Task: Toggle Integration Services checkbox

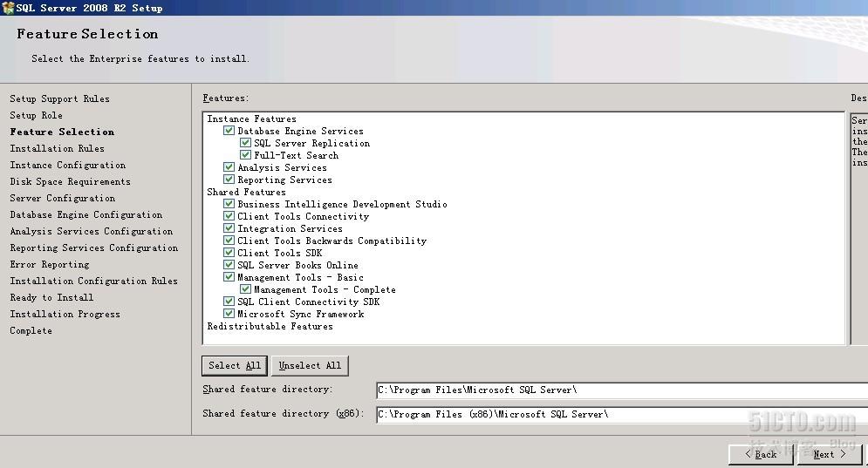Action: (x=229, y=228)
